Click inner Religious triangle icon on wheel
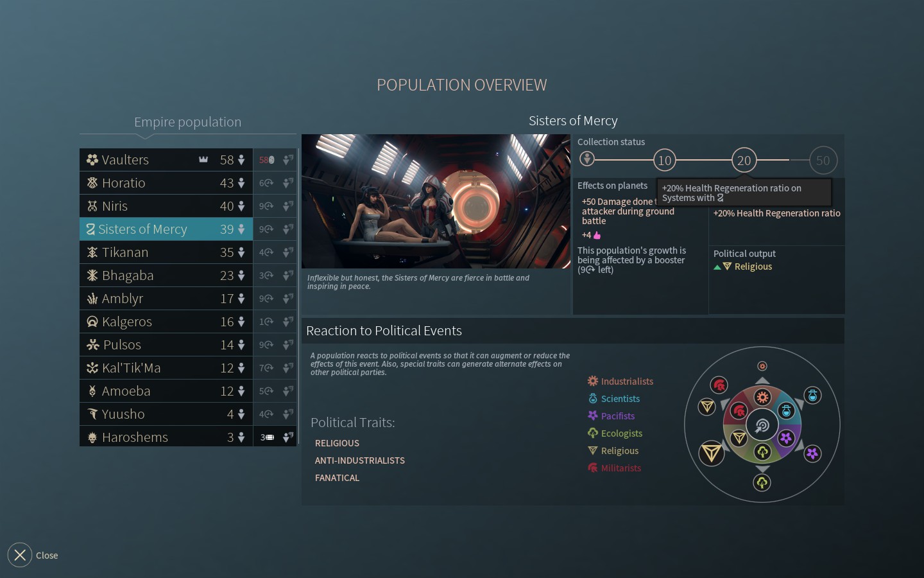924x578 pixels. point(739,438)
